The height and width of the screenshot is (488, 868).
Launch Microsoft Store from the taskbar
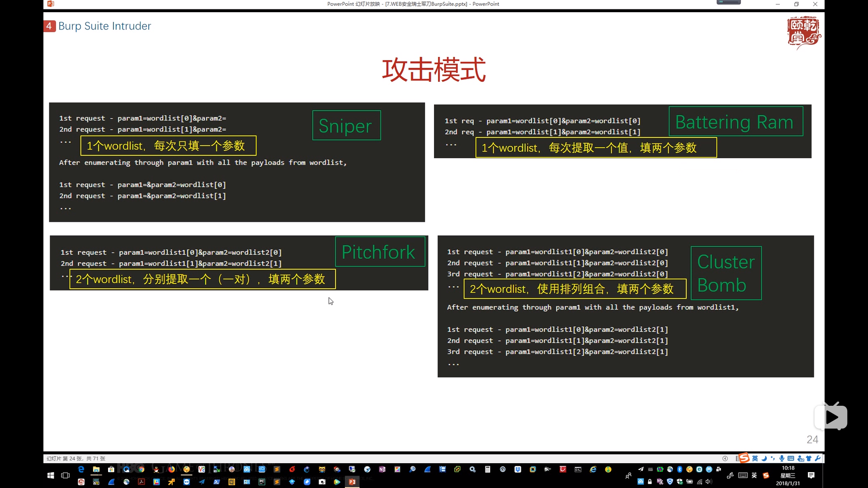coord(111,469)
